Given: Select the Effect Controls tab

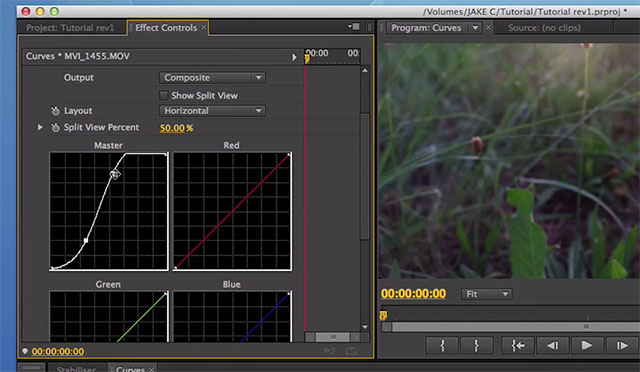Looking at the screenshot, I should tap(166, 28).
